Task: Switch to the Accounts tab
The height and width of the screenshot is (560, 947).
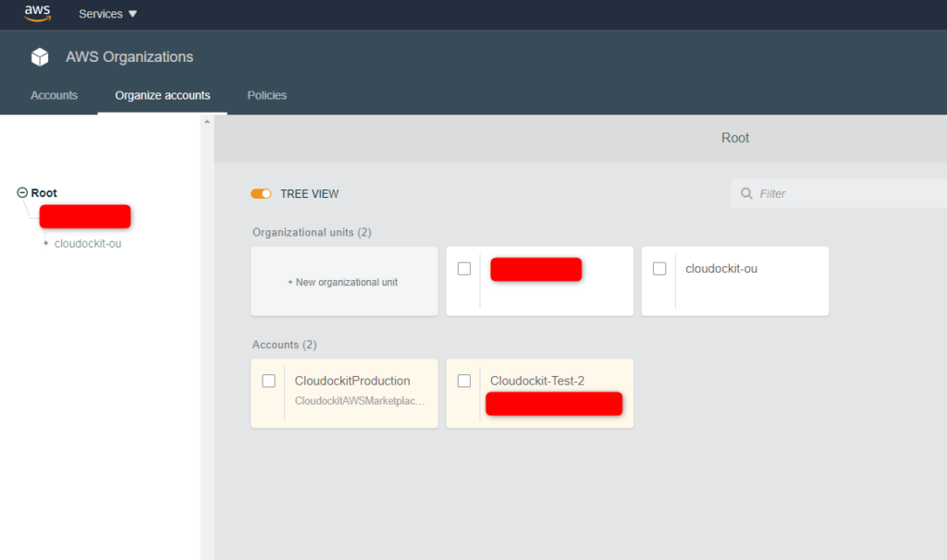Action: (54, 95)
